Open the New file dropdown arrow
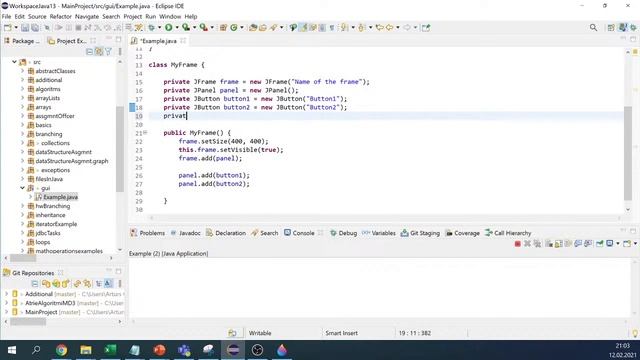Viewport: 640px width, 360px height. pyautogui.click(x=16, y=27)
